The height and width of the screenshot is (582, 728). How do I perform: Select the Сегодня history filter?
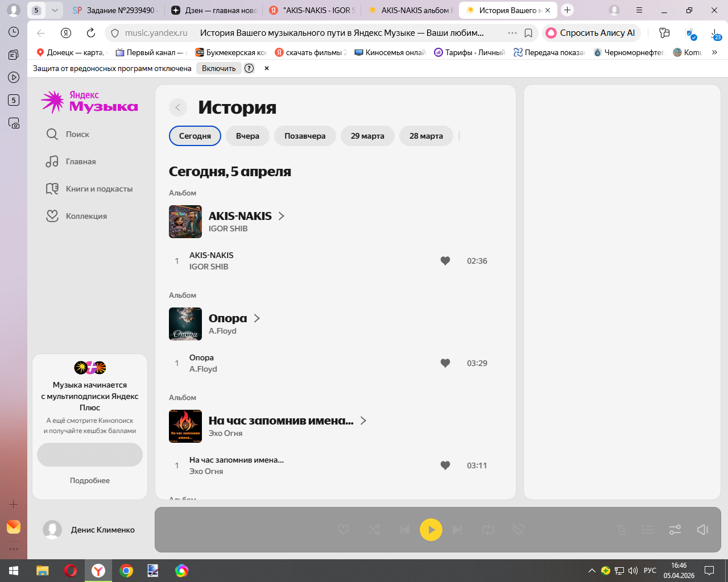[x=195, y=136]
